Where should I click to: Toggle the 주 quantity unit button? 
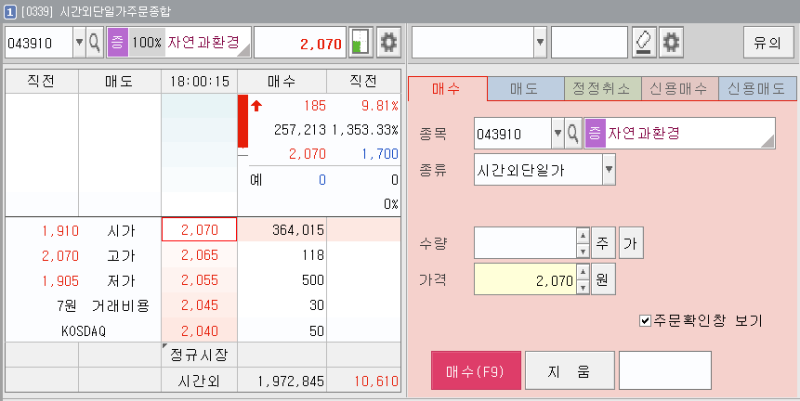point(603,243)
